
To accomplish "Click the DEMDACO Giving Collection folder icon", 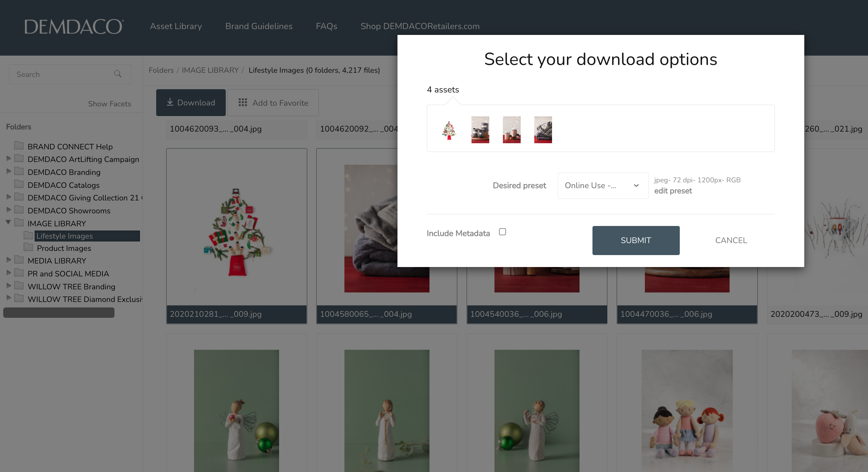I will [19, 197].
